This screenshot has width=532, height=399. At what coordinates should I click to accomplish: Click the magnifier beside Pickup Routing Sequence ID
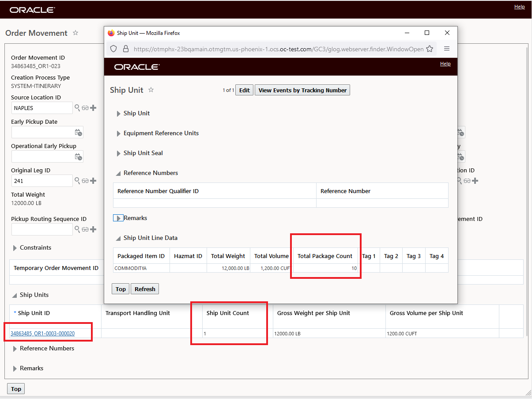pos(77,229)
